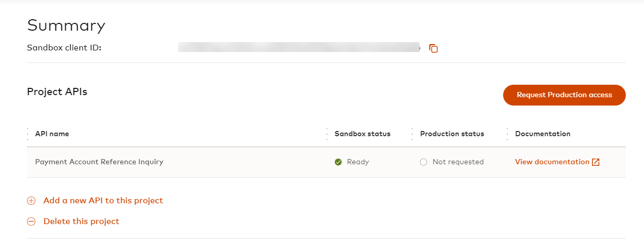Select Add a new API to this project

103,201
